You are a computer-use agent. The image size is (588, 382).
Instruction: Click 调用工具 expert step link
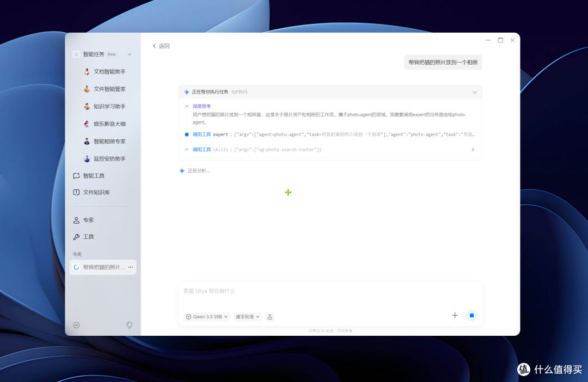202,134
